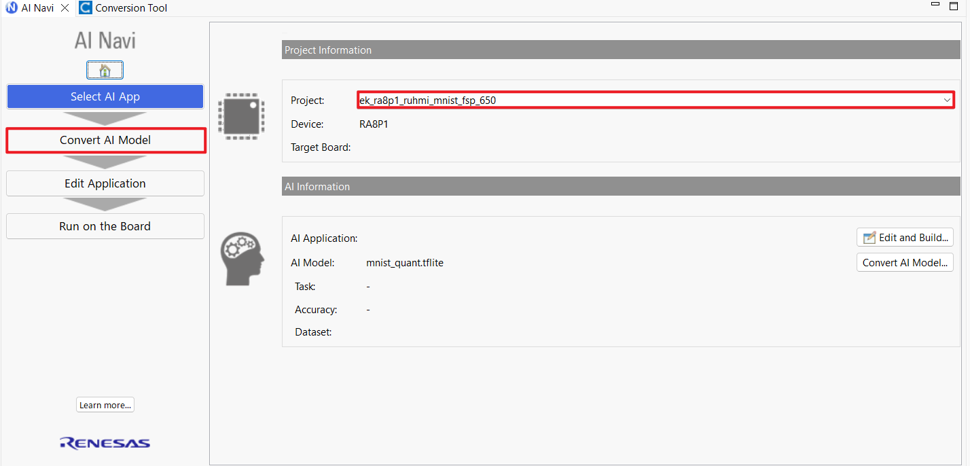Maximize the view using the top-right icon

point(955,6)
